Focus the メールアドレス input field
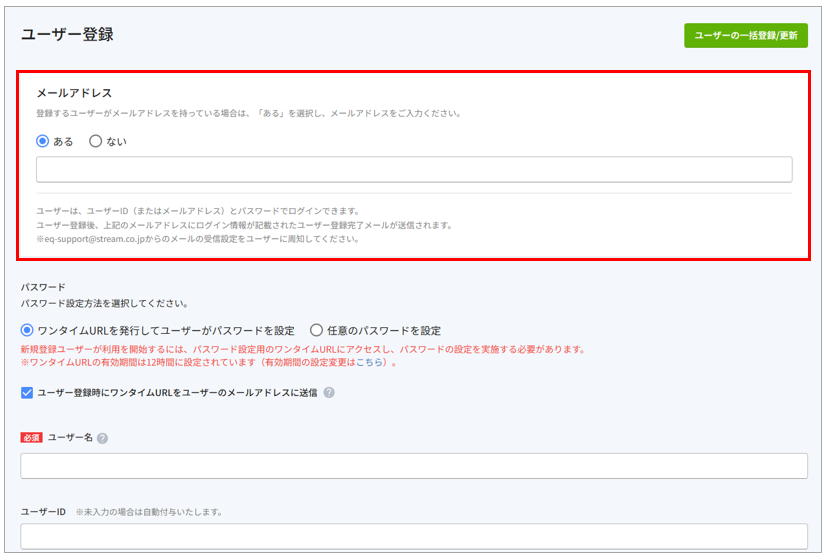This screenshot has width=827, height=553. [x=414, y=169]
